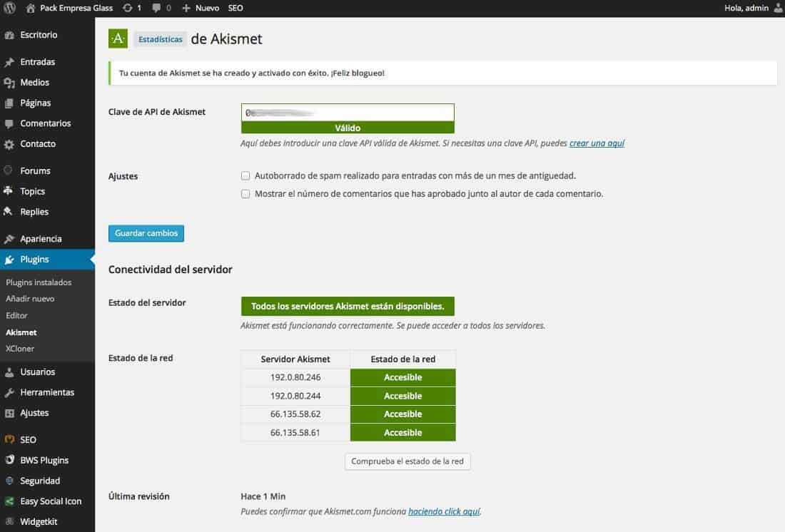This screenshot has width=785, height=532.
Task: Open the plugin Editor submenu item
Action: pos(16,316)
